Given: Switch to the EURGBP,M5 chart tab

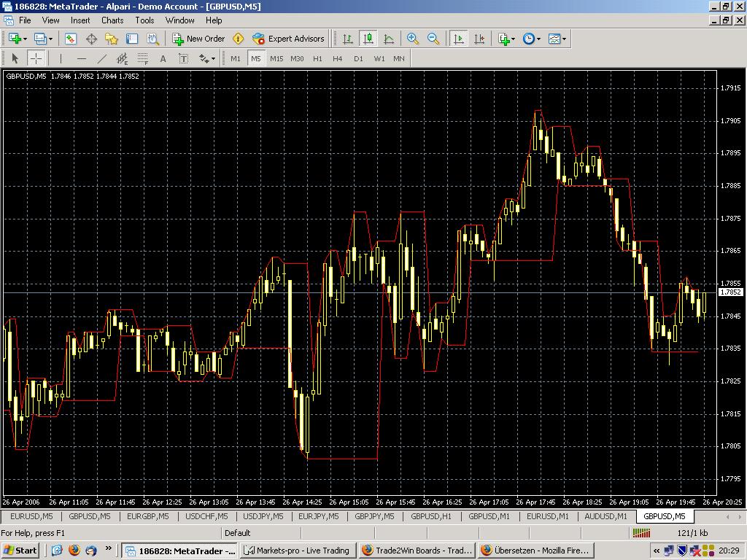Looking at the screenshot, I should 147,516.
